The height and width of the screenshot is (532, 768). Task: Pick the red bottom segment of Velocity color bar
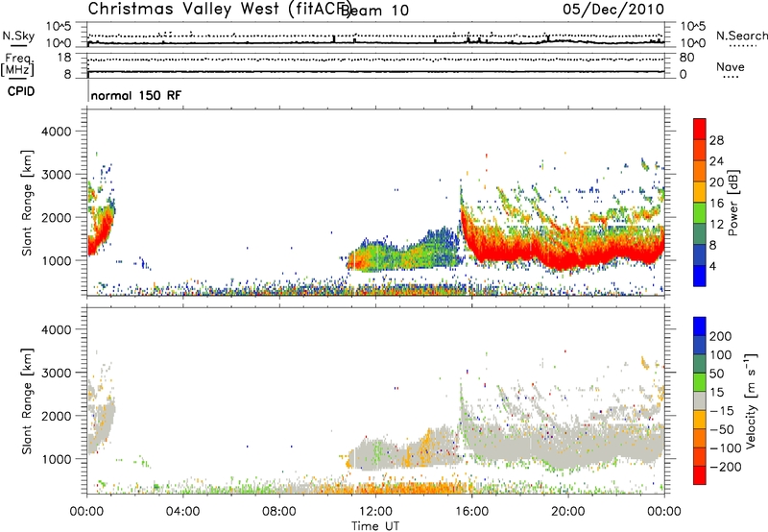[700, 475]
